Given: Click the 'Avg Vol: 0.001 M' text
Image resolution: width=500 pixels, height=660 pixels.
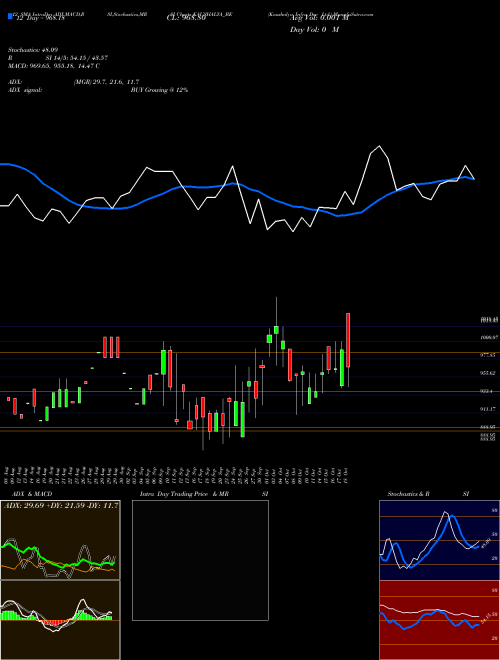Looking at the screenshot, I should coord(319,19).
